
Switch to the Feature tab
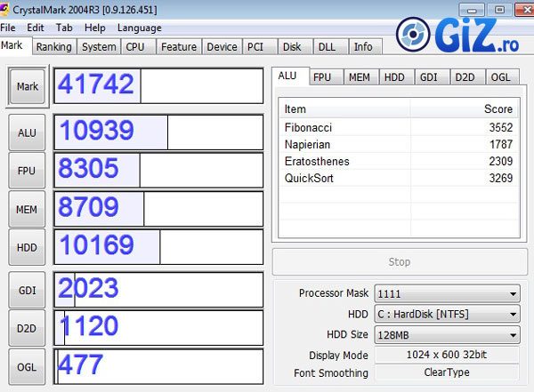click(179, 46)
